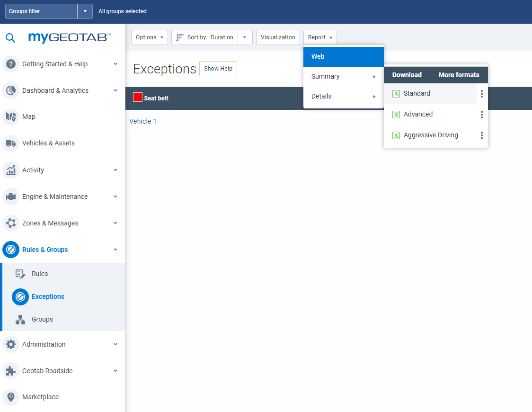Click the sort order icon
Screen dimensions: 532x412
tap(179, 37)
